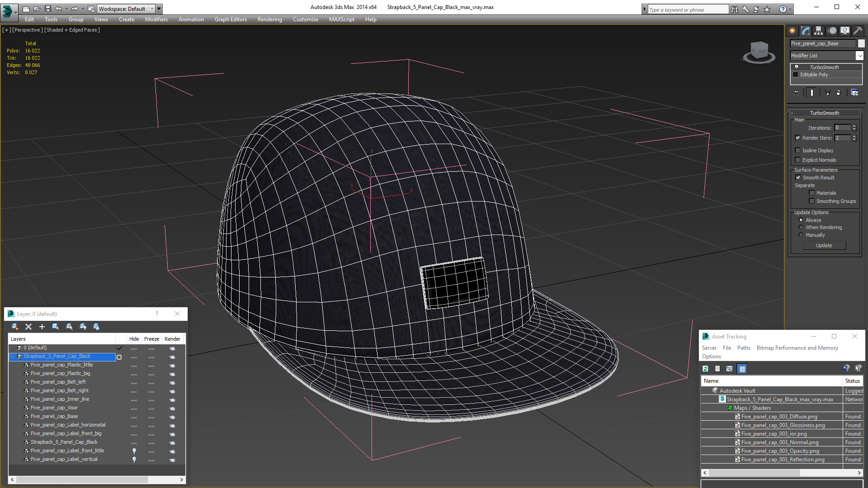Collapse the Strapback_5_Panel_Cap_Black layer tree
Image resolution: width=868 pixels, height=488 pixels.
(12, 357)
